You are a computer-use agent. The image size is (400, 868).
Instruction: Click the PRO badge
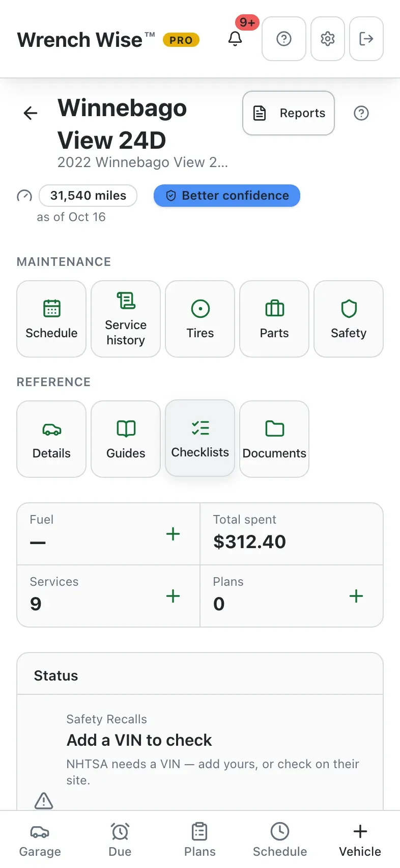pos(181,40)
